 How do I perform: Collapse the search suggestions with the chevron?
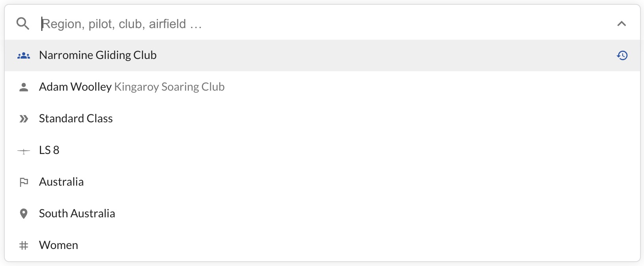(621, 24)
